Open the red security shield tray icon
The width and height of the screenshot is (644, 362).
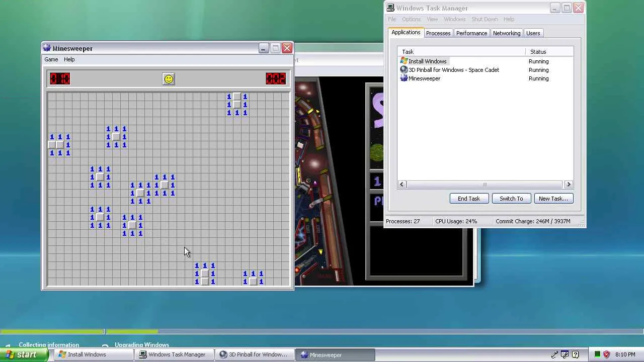pyautogui.click(x=607, y=354)
